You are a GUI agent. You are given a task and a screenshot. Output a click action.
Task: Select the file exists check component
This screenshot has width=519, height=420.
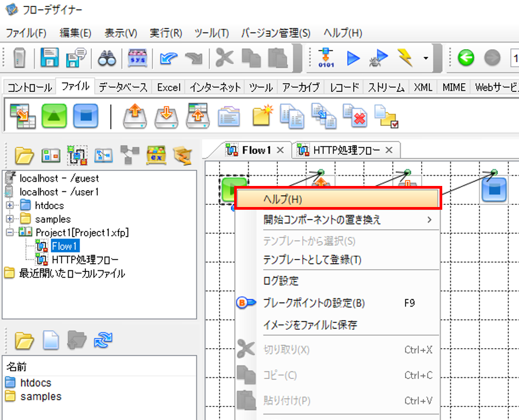coord(386,117)
